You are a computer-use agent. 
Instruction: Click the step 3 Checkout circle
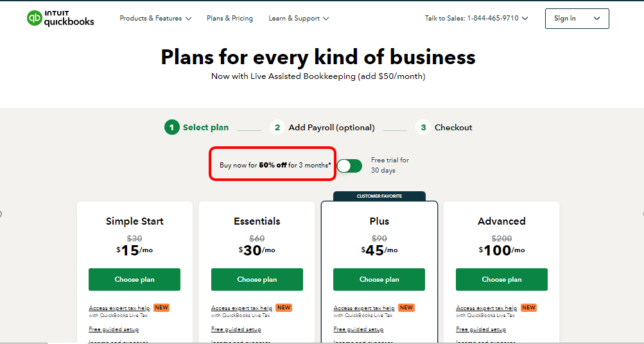423,127
